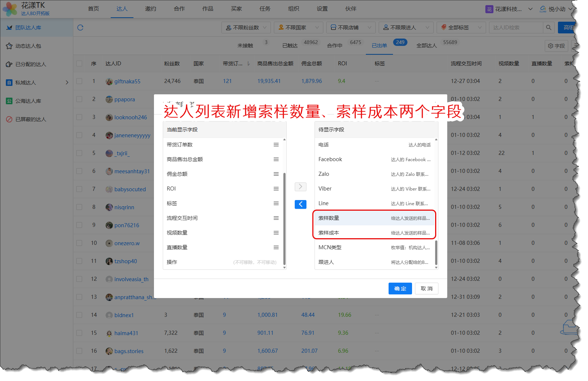This screenshot has height=381, width=588.
Task: Switch to the 合作中 tab
Action: click(x=334, y=46)
